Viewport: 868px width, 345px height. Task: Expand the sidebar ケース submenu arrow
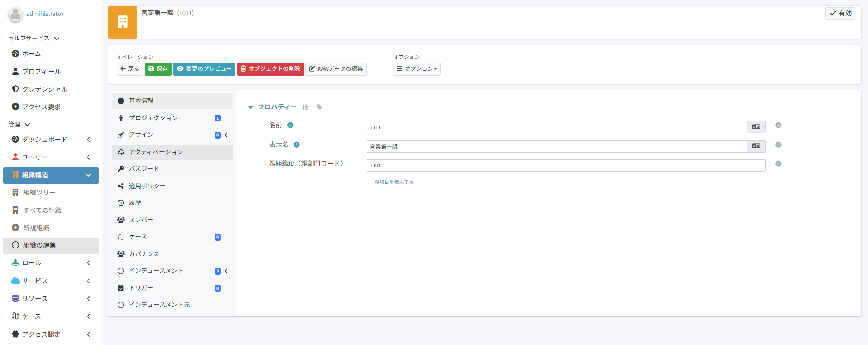[x=88, y=316]
